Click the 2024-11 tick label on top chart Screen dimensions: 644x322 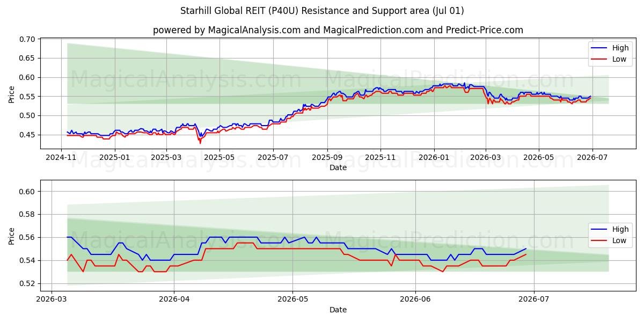pyautogui.click(x=61, y=157)
